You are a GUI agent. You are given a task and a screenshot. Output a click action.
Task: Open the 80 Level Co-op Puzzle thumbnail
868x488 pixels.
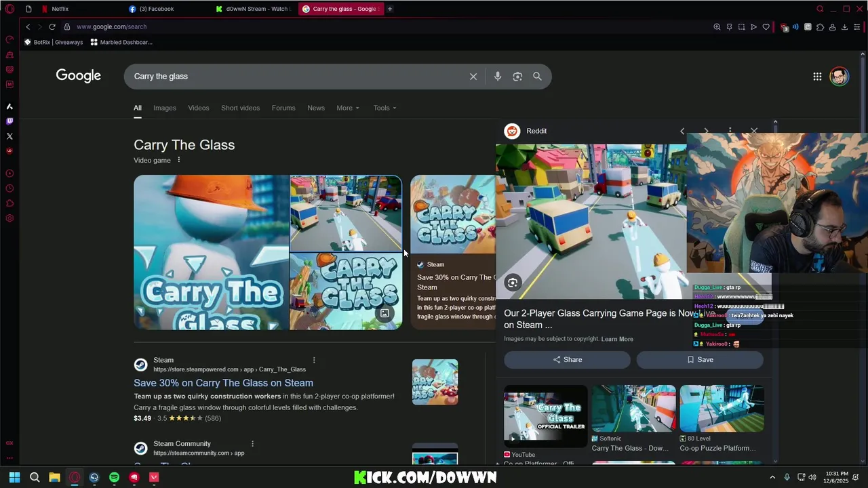(722, 409)
